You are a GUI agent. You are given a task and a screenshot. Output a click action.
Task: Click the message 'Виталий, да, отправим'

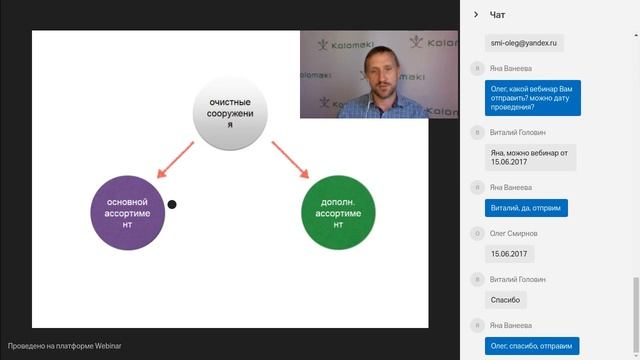tap(526, 208)
